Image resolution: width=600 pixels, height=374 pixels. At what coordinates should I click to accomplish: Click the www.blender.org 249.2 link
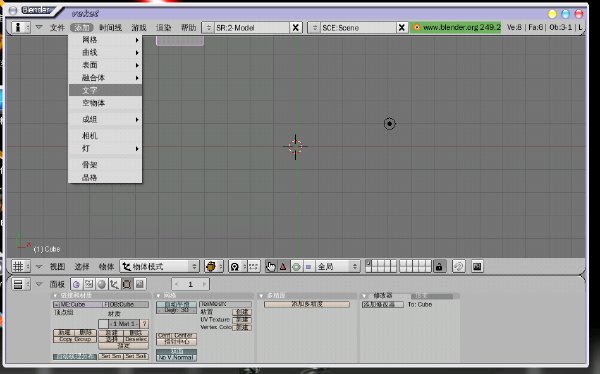461,27
